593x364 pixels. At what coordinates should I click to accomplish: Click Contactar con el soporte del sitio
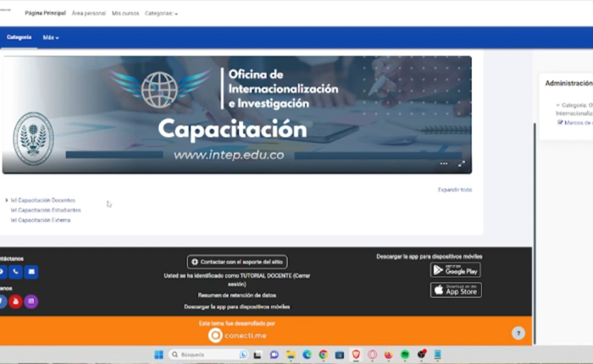tap(237, 262)
